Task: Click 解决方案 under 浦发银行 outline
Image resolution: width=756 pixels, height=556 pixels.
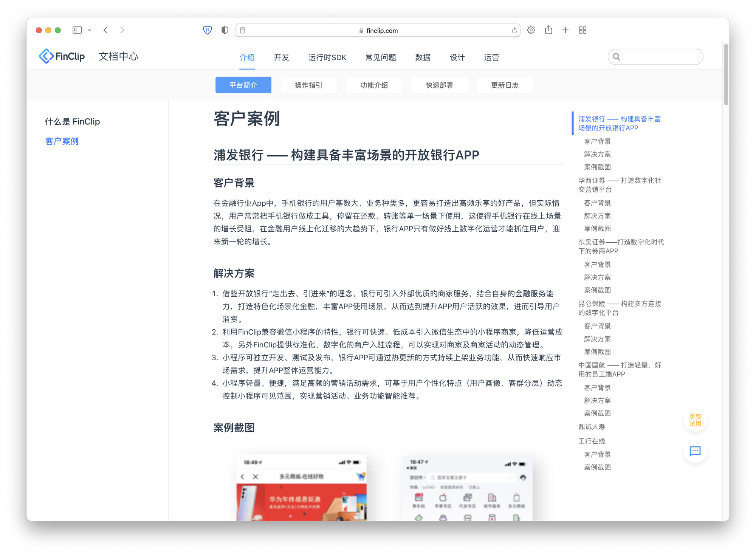Action: click(x=597, y=154)
